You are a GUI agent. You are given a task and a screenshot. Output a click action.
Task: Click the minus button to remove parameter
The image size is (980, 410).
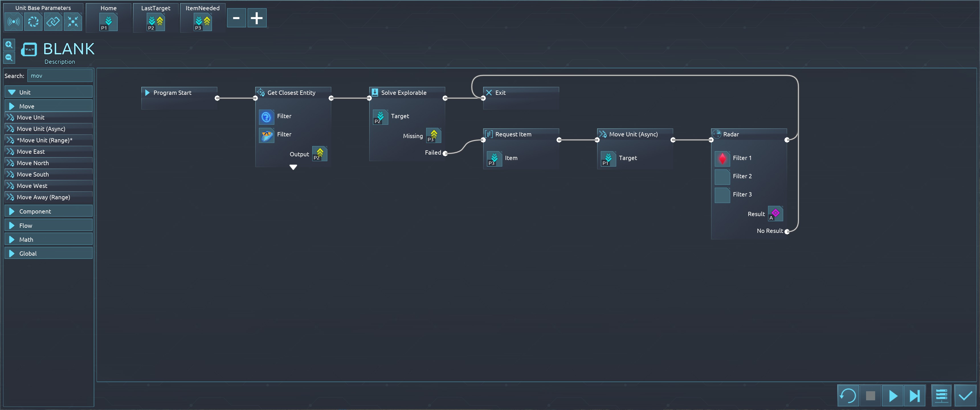[x=236, y=18]
